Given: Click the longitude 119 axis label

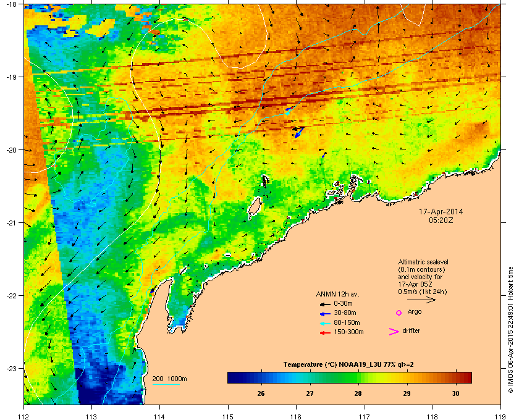Looking at the screenshot, I should [x=500, y=417].
